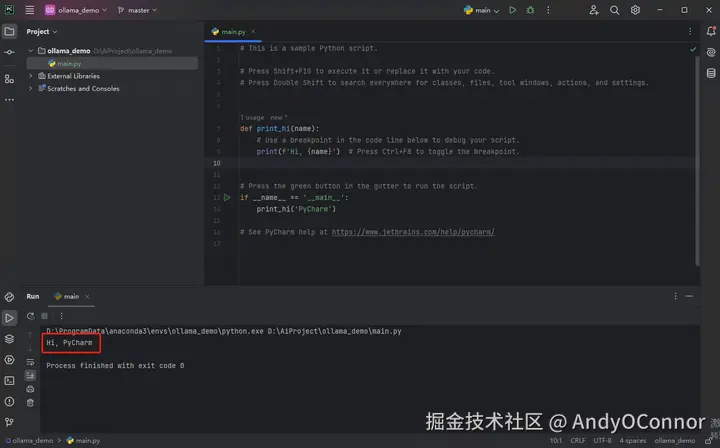Image resolution: width=720 pixels, height=448 pixels.
Task: Click the Process finished exit code line
Action: tap(115, 366)
